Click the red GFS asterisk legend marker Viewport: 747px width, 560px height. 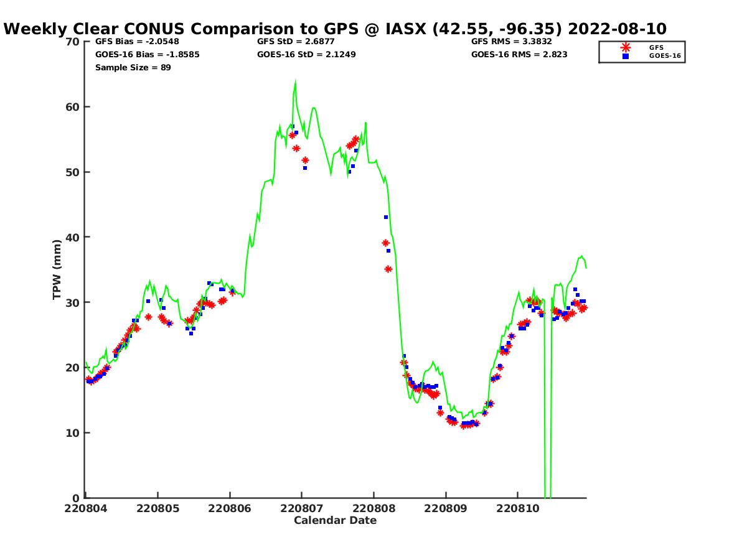tap(625, 47)
